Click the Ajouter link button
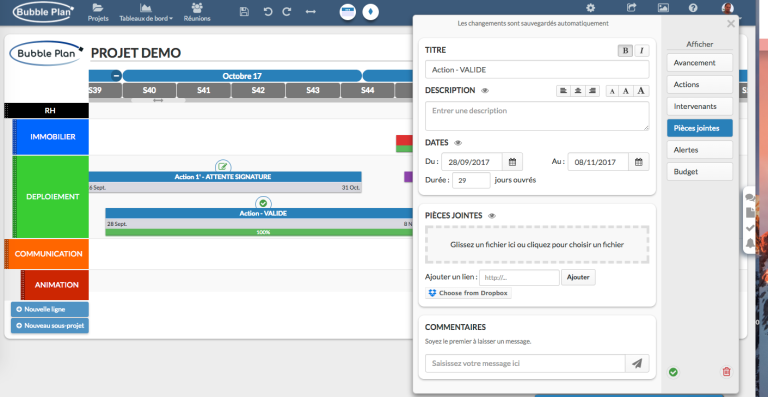 point(578,277)
